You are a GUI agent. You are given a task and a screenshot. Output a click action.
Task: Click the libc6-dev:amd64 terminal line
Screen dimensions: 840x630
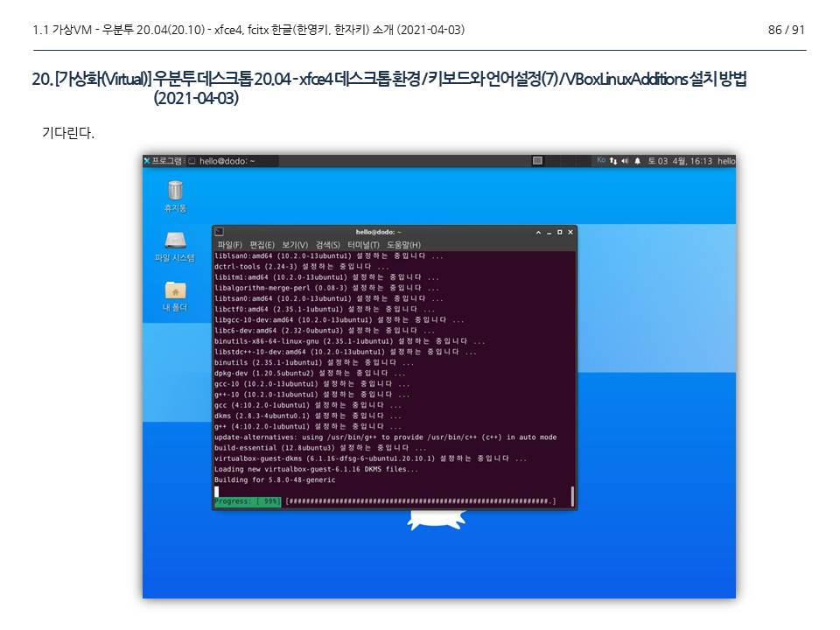pyautogui.click(x=325, y=331)
